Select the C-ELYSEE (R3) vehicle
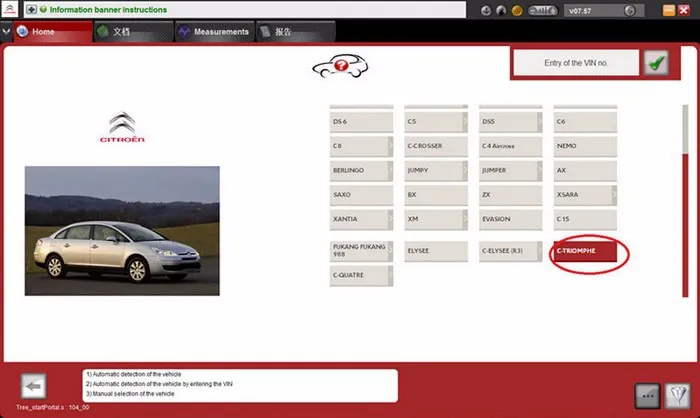This screenshot has height=418, width=700. (x=510, y=251)
